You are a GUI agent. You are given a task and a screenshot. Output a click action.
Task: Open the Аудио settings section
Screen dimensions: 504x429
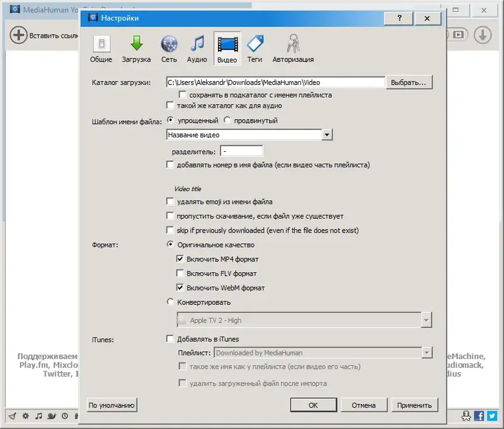(x=197, y=48)
